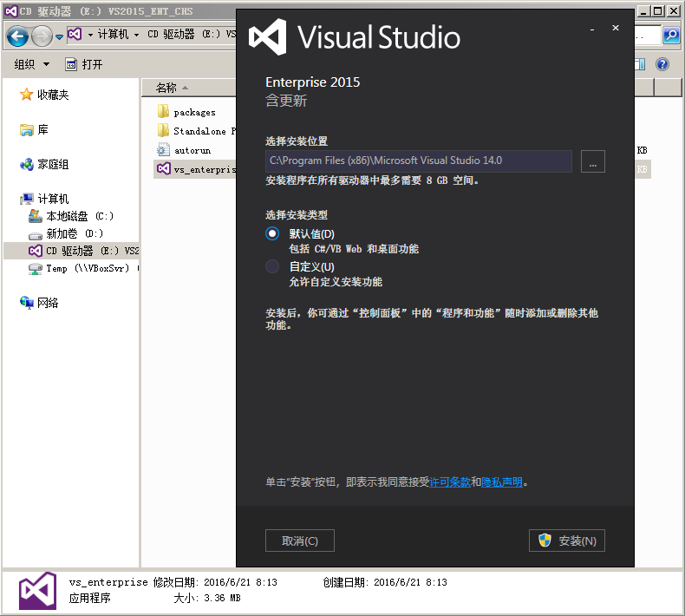Viewport: 685px width, 616px height.
Task: Open the 许可条款 license terms link
Action: coord(450,482)
